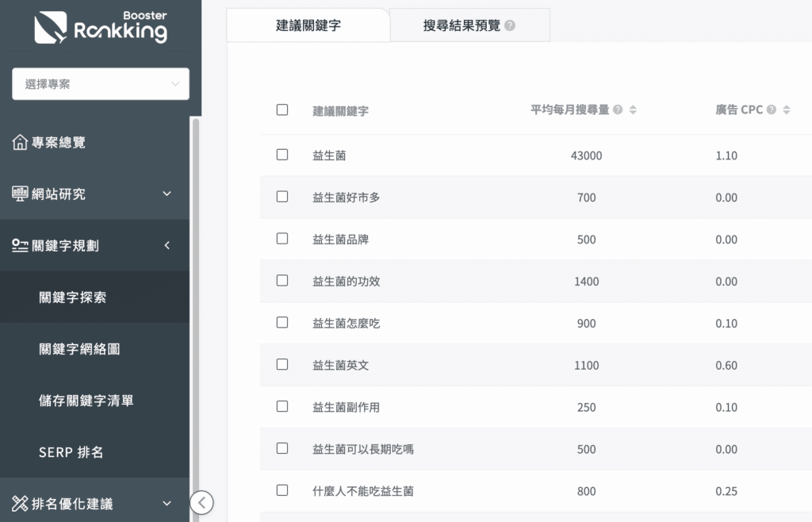Check the select-all checkbox in table header
The image size is (812, 522).
point(282,109)
